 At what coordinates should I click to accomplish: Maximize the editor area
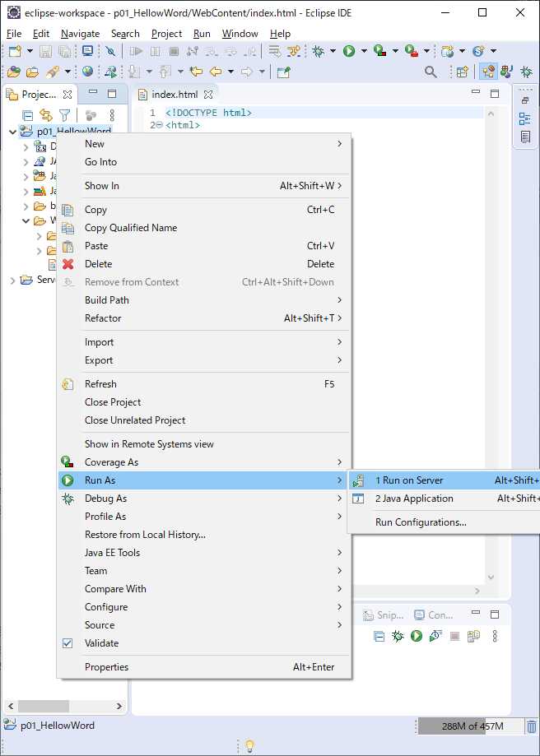pos(495,94)
